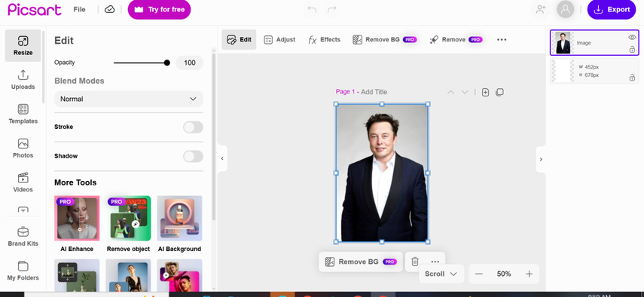Viewport: 644px width, 297px height.
Task: Open the Resize tool in sidebar
Action: click(23, 45)
